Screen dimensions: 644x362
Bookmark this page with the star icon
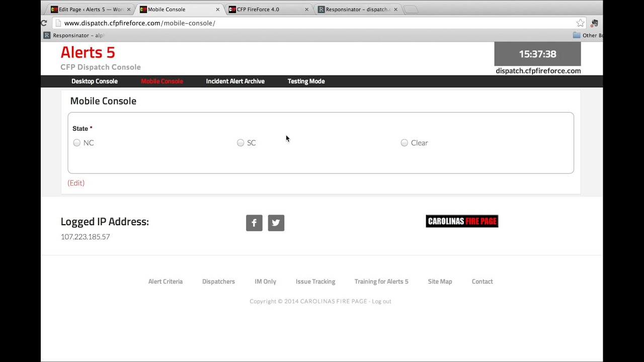point(581,23)
